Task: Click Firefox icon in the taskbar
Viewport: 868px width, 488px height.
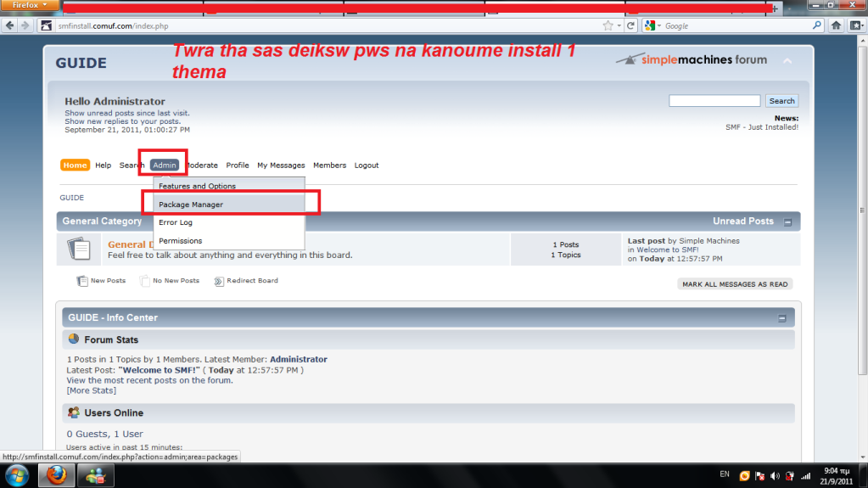Action: (57, 475)
